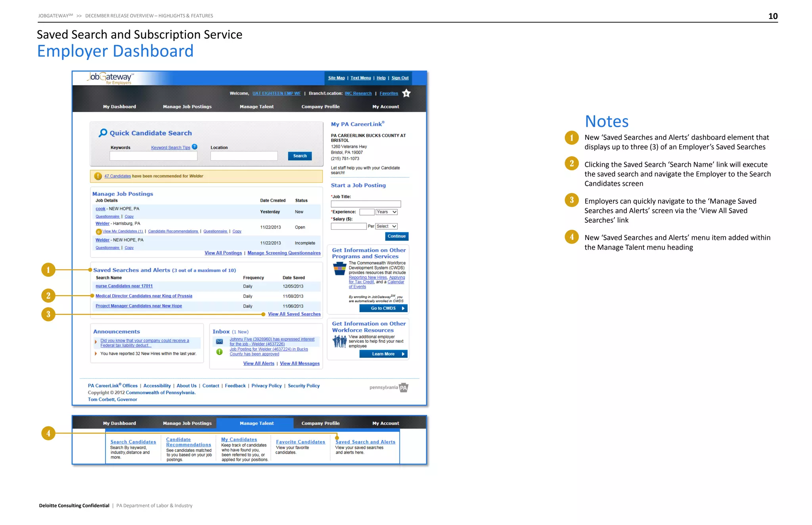Open Medical Director Candidates near King of Prussia
The image size is (812, 525).
pyautogui.click(x=144, y=296)
